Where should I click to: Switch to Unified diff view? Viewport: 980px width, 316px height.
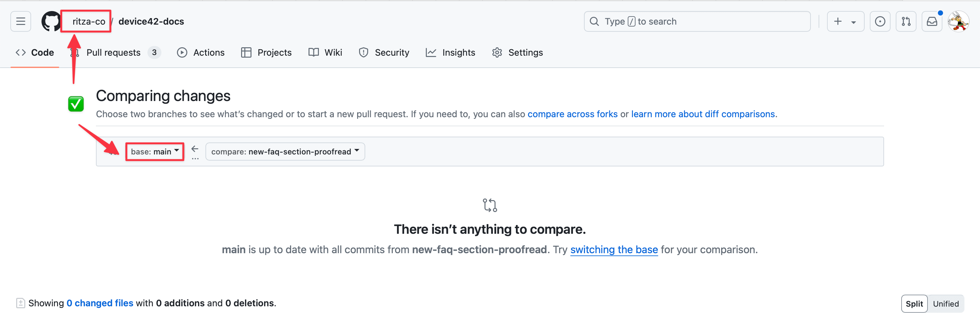[x=946, y=303]
